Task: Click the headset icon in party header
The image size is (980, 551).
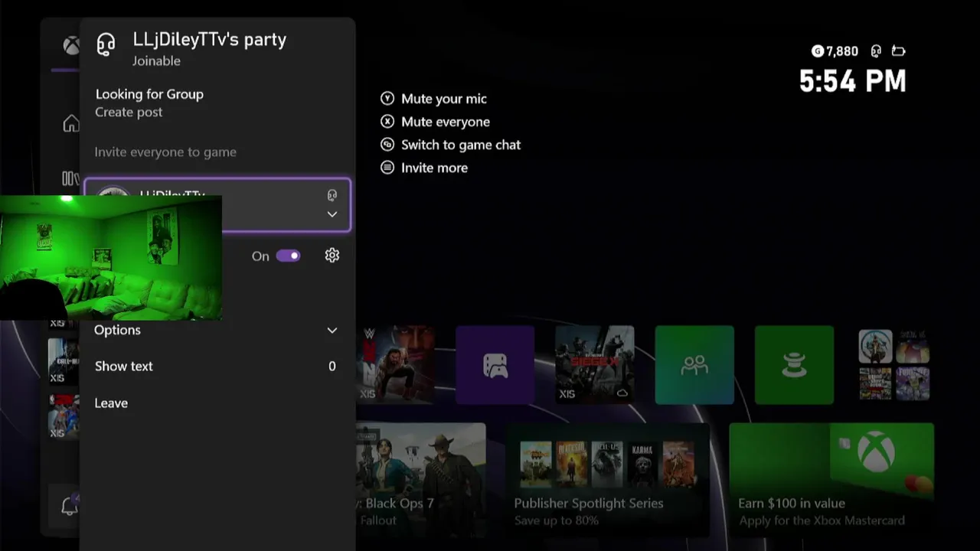Action: (106, 44)
